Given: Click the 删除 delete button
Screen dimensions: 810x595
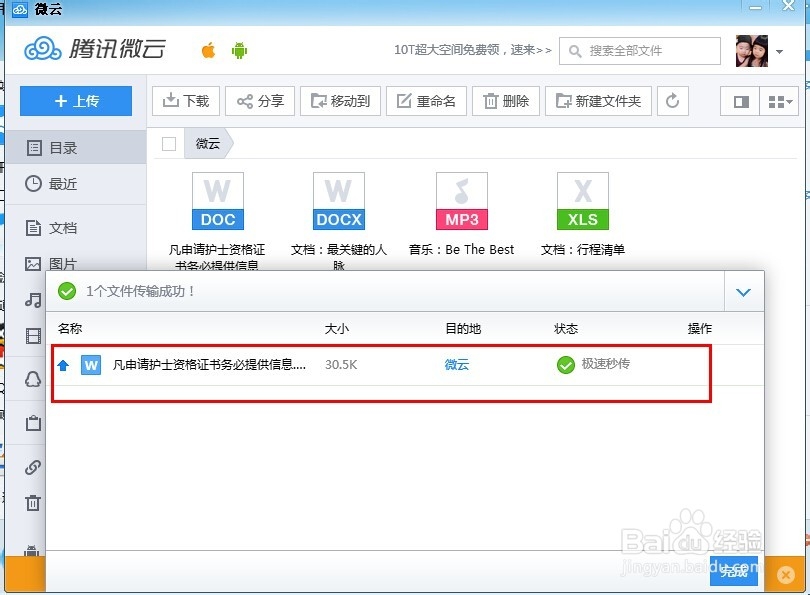Looking at the screenshot, I should point(506,101).
